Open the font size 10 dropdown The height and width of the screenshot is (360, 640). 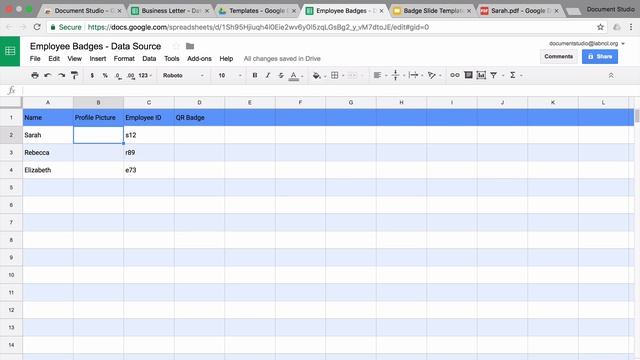click(x=230, y=75)
